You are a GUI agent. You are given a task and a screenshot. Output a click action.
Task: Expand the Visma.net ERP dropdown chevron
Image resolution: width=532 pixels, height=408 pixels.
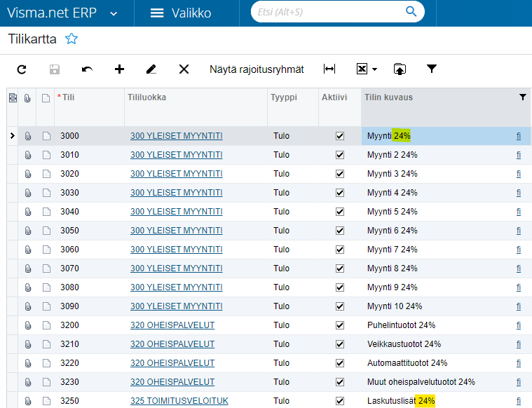click(x=114, y=14)
